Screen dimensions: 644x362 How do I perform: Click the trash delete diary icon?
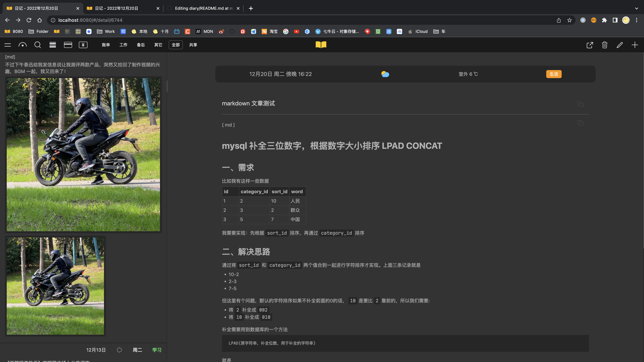pos(604,45)
